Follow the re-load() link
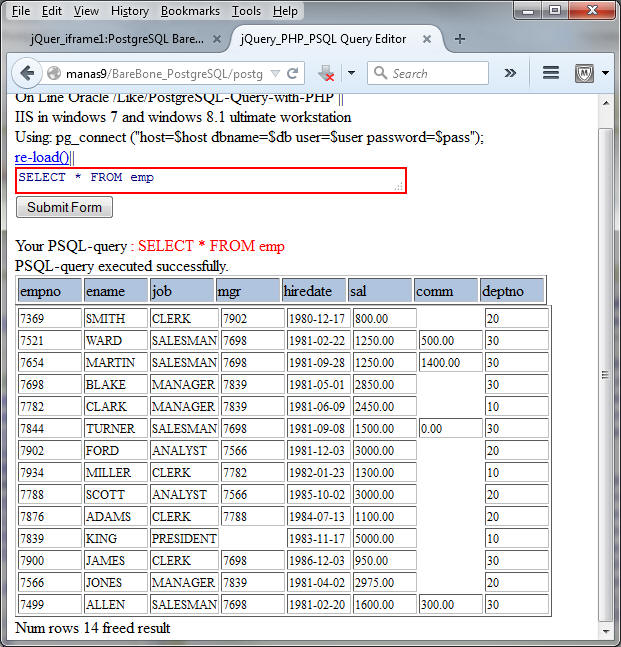 coord(42,157)
